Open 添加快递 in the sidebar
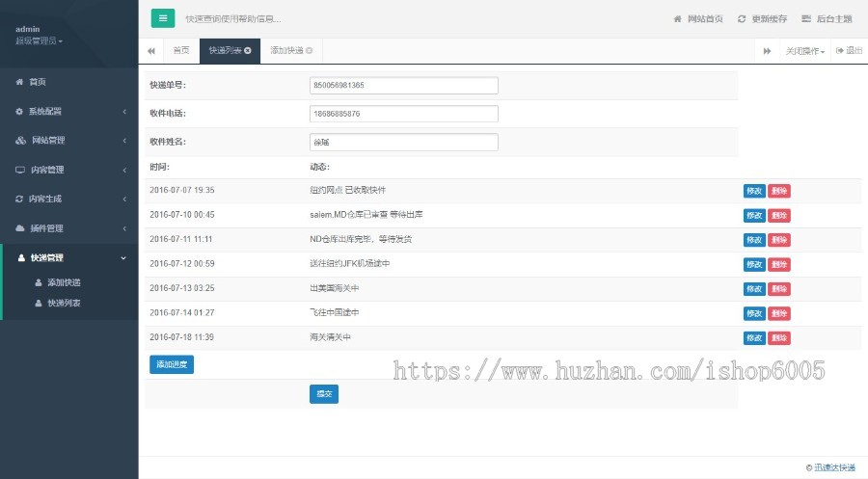868x479 pixels. (x=64, y=282)
